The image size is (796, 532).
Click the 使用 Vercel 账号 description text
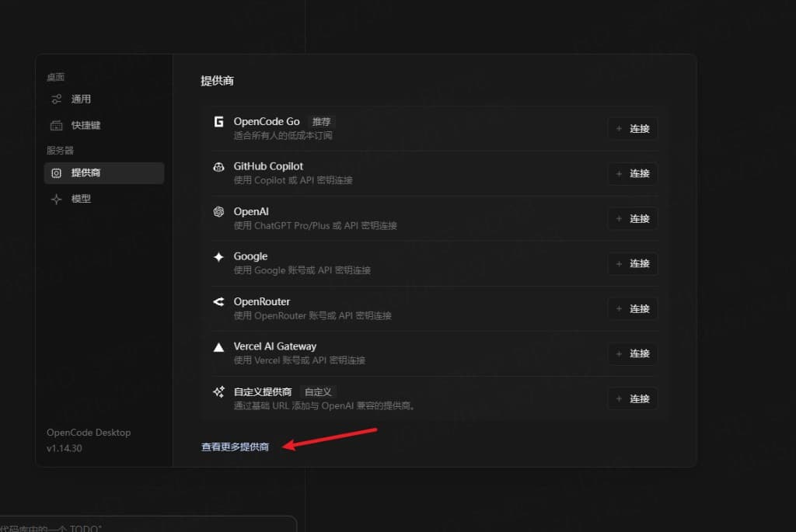pyautogui.click(x=299, y=360)
